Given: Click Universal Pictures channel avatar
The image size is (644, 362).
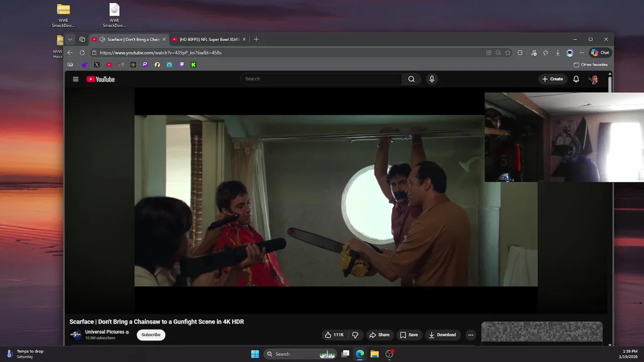Looking at the screenshot, I should [x=75, y=335].
